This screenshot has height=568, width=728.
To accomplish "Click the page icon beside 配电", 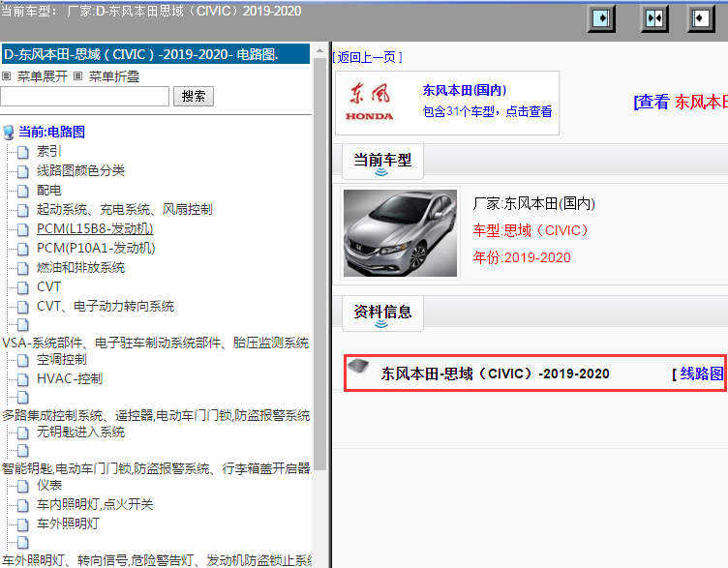I will point(23,191).
